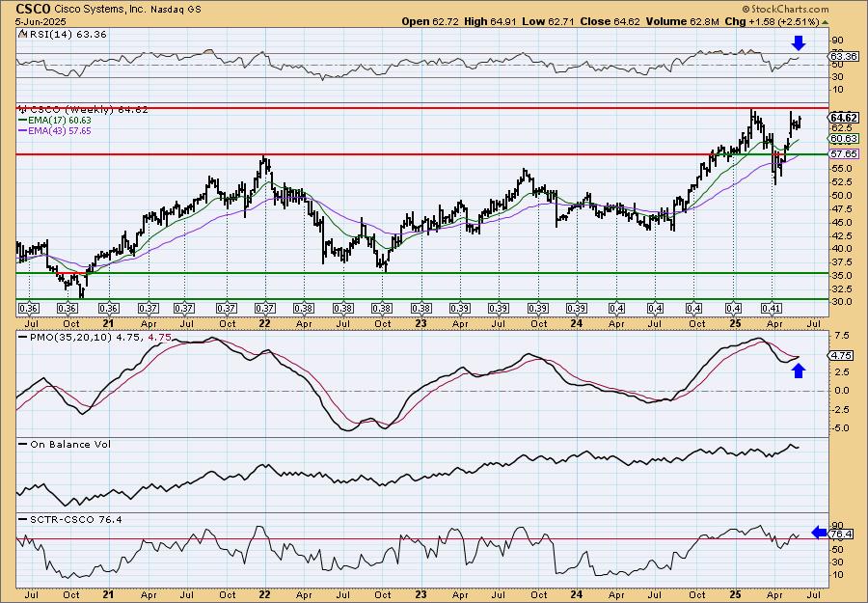Click the RSI(14) 63.36 indicator label
The height and width of the screenshot is (603, 868).
coord(67,35)
